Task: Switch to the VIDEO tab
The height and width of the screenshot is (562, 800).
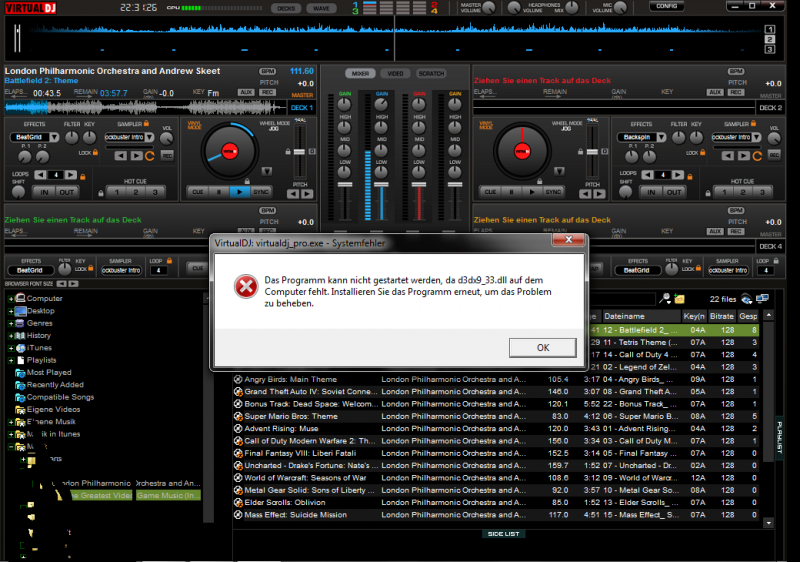Action: tap(395, 73)
